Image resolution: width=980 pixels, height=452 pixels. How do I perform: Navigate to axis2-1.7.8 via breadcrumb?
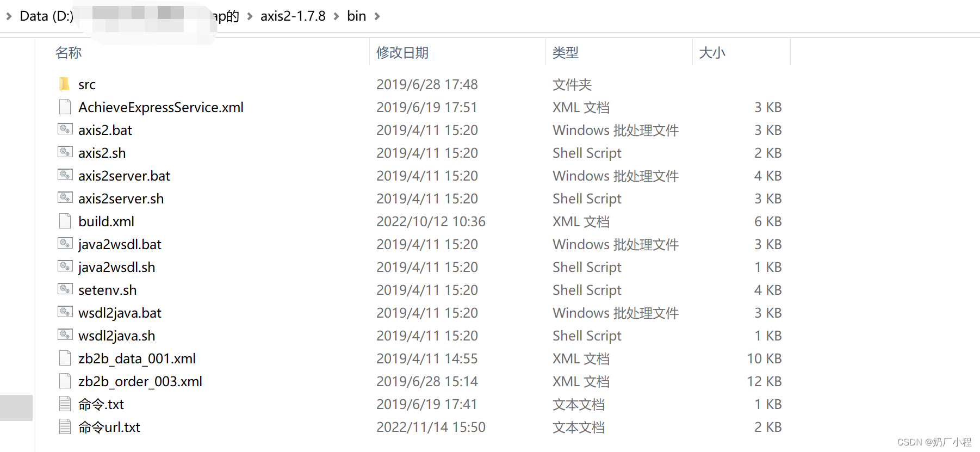click(x=292, y=16)
